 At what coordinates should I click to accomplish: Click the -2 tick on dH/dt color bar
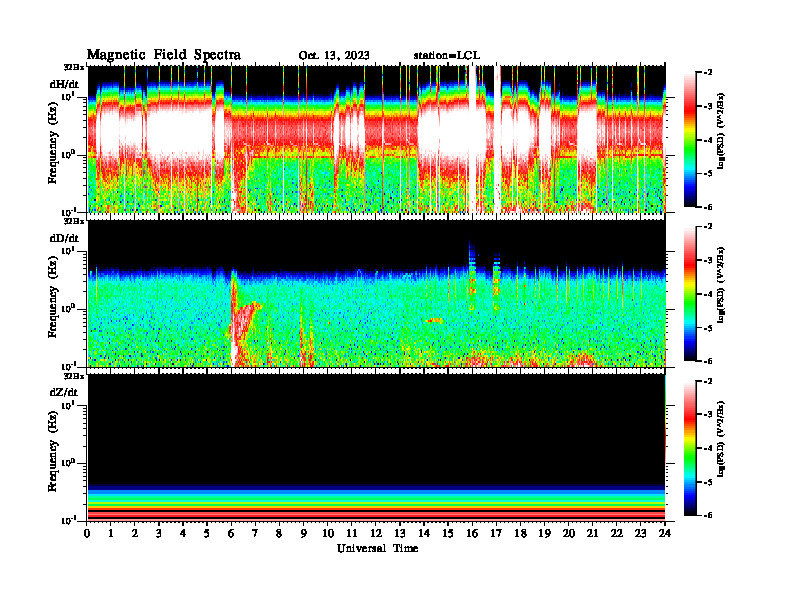tap(708, 73)
